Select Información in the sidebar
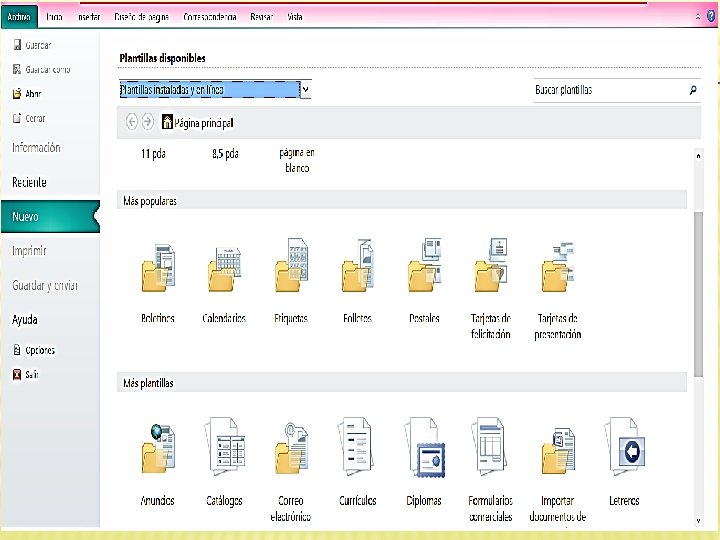720x540 pixels. (36, 148)
